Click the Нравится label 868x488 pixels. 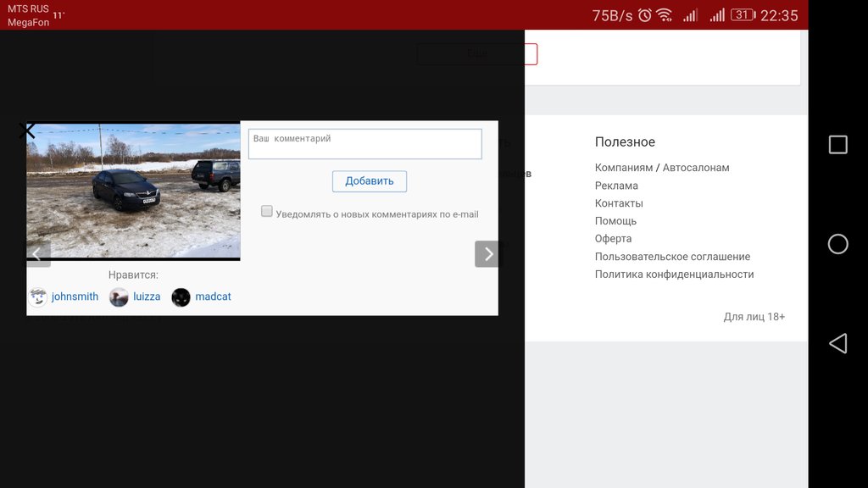click(x=133, y=275)
